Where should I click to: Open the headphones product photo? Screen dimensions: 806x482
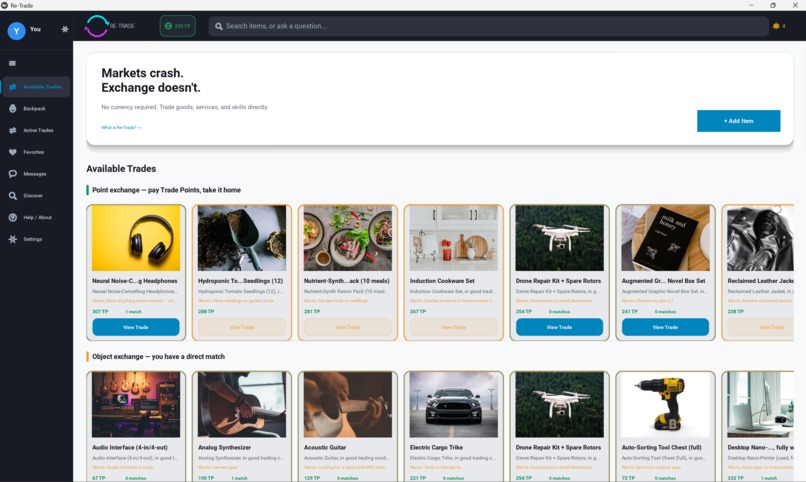(x=136, y=238)
